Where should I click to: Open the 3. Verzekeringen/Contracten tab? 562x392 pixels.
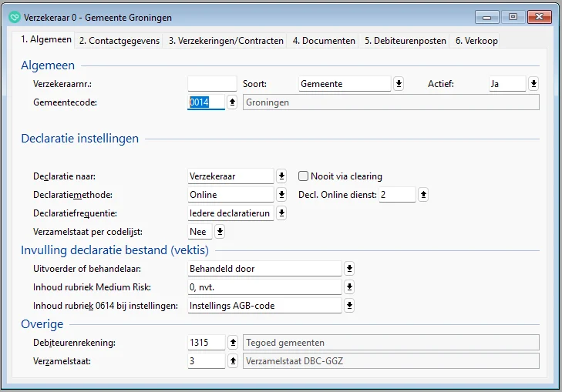click(x=226, y=41)
